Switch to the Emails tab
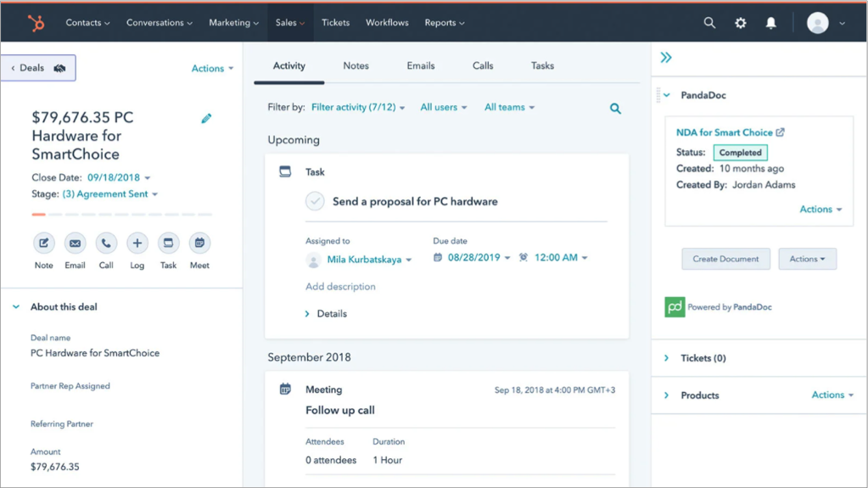This screenshot has width=868, height=488. [x=420, y=66]
